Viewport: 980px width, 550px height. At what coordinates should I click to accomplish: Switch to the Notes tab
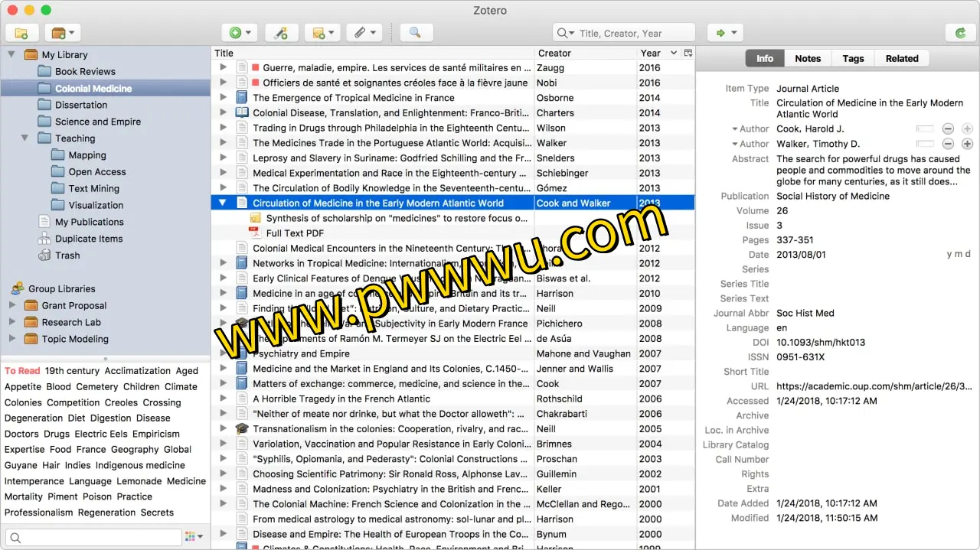[x=807, y=58]
